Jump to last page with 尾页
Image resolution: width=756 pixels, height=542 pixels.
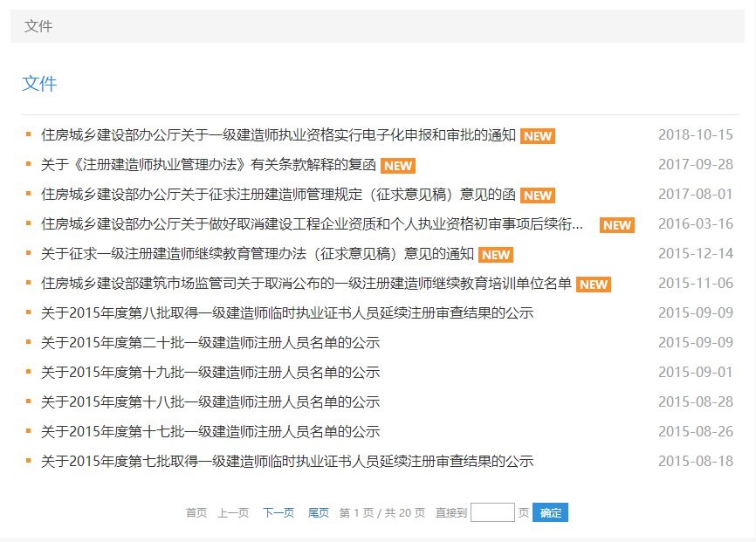(318, 513)
